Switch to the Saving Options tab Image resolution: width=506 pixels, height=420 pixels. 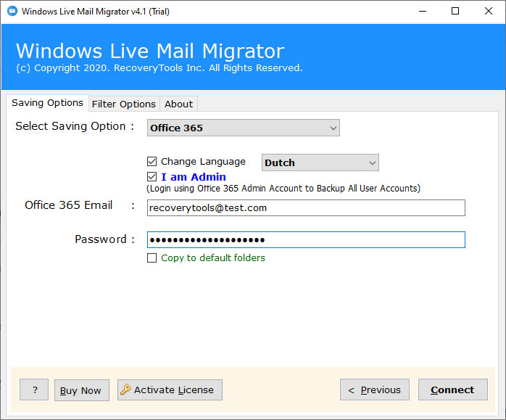[x=47, y=103]
